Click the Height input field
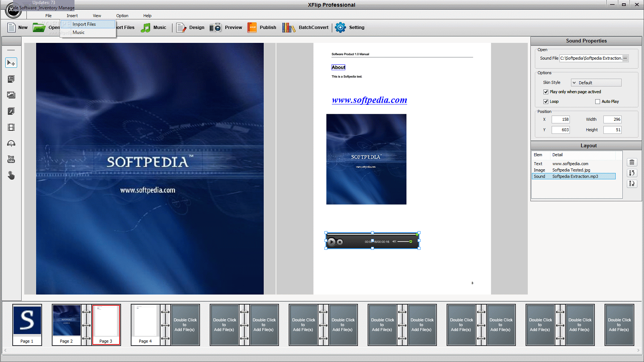644x362 pixels. click(612, 130)
